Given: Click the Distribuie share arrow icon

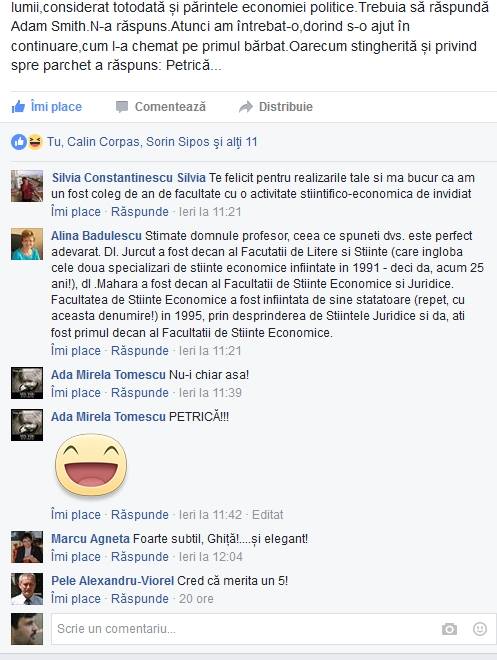Looking at the screenshot, I should [x=246, y=107].
